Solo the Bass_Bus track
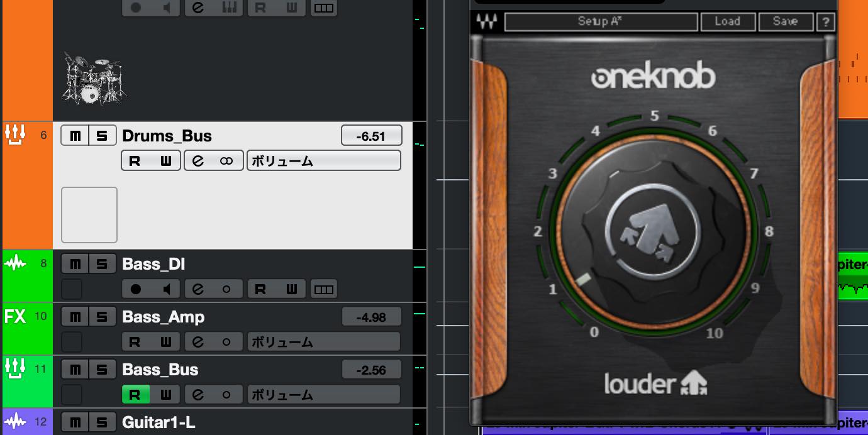Screen dimensions: 868x435 (103, 370)
